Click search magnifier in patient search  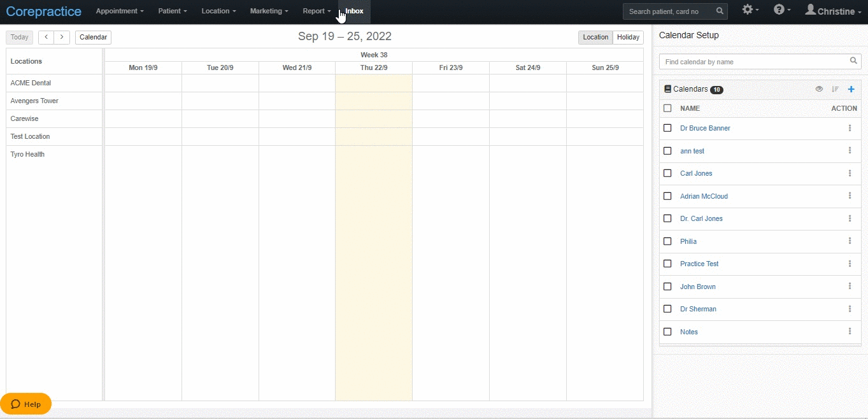click(x=720, y=11)
